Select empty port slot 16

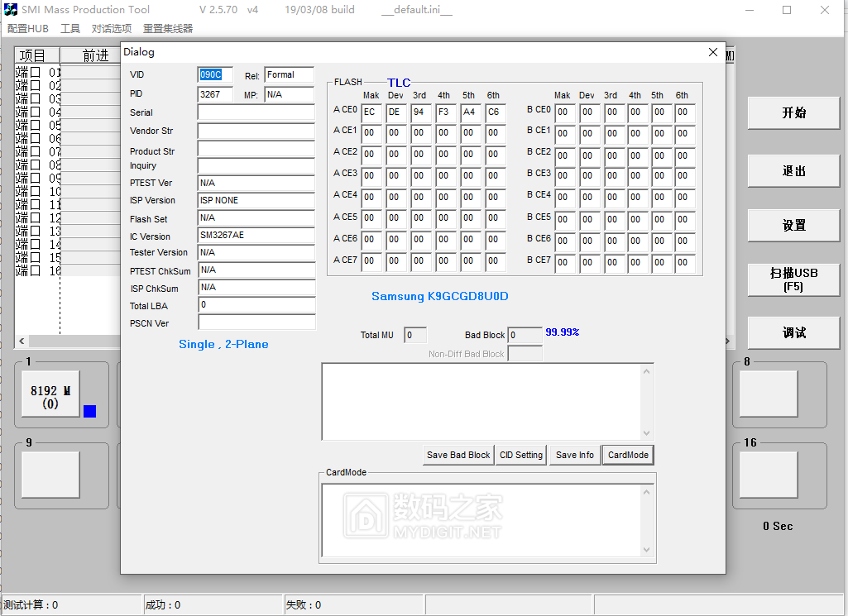point(769,475)
